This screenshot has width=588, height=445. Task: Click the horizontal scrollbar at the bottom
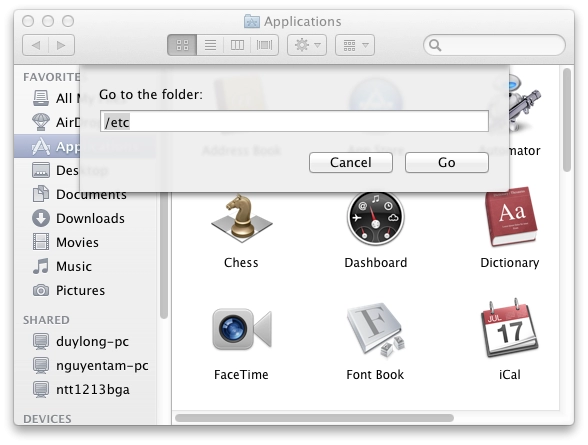[x=314, y=418]
